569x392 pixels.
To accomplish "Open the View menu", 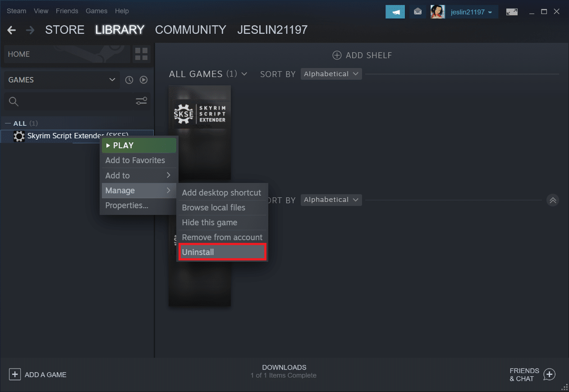I will coord(41,11).
